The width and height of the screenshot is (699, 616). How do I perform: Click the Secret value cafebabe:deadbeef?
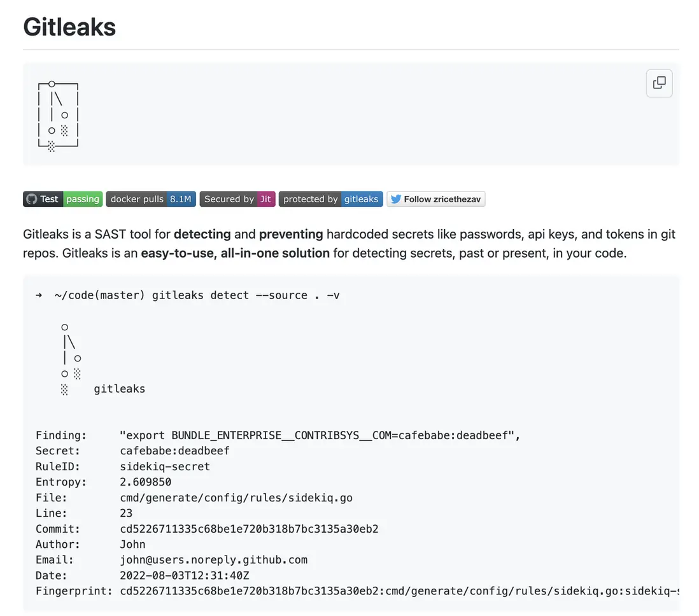(x=174, y=451)
